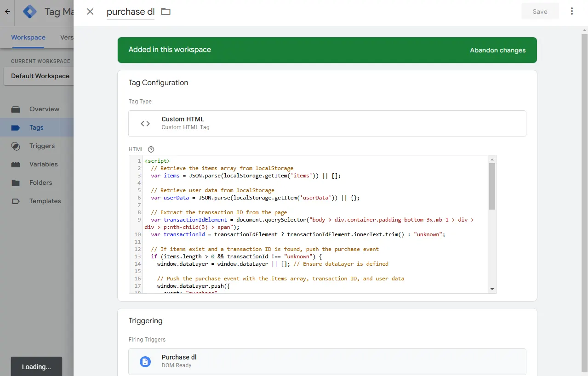Click the Purchase dl trigger document icon

pos(145,362)
